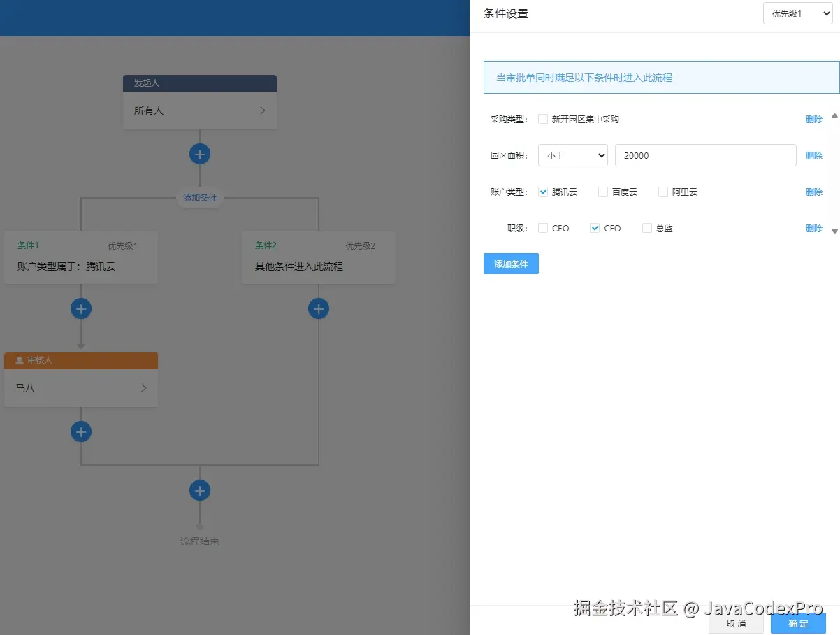Click the 发起人 node header
840x635 pixels.
(x=200, y=83)
